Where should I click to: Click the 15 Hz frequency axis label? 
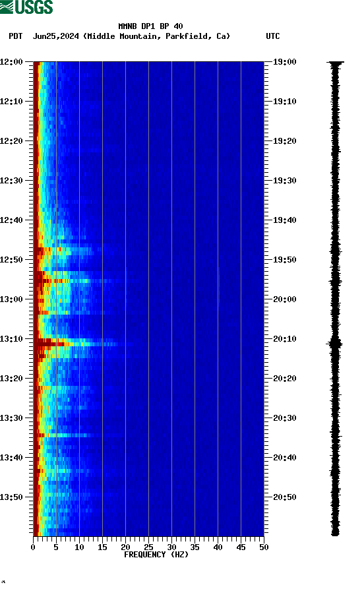102,547
